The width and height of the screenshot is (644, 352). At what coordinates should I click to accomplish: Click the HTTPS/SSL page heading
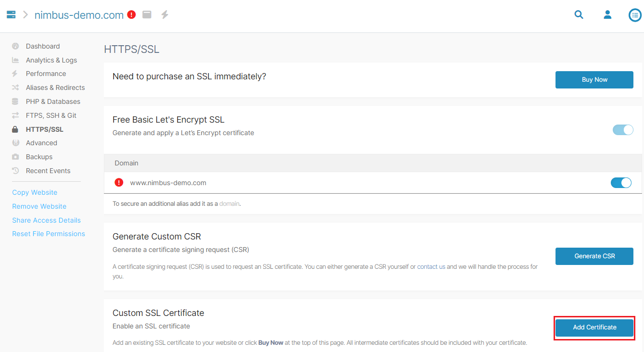[131, 49]
